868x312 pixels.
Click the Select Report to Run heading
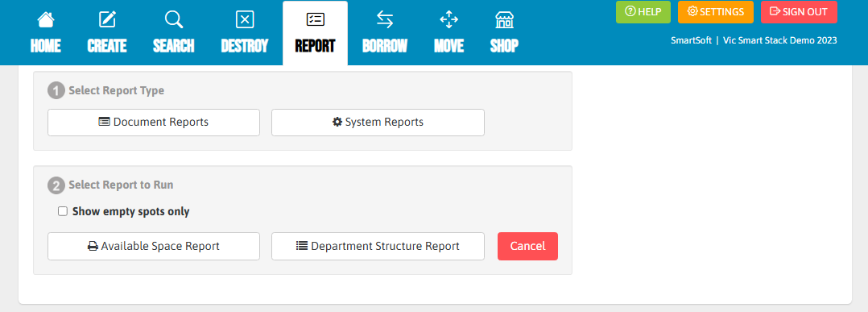pos(121,185)
